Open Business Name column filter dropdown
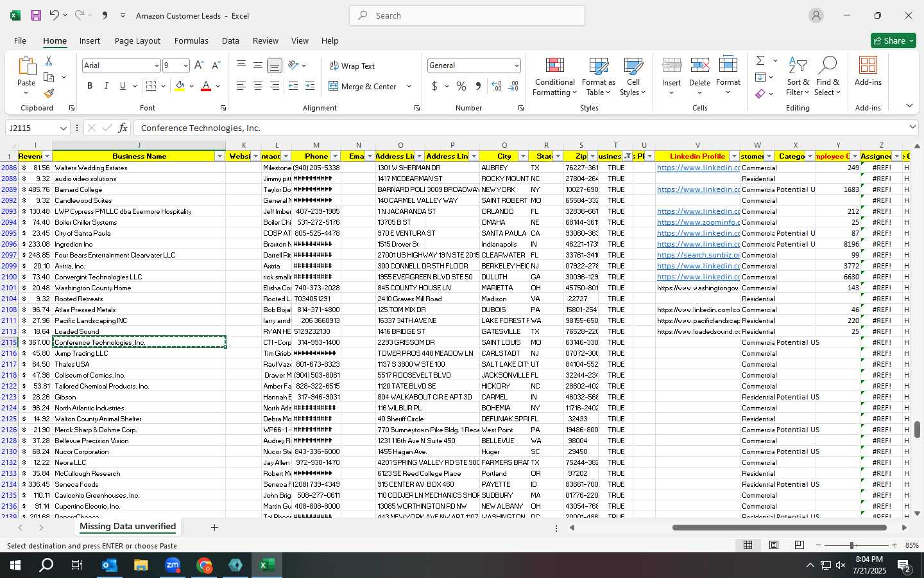 click(219, 156)
